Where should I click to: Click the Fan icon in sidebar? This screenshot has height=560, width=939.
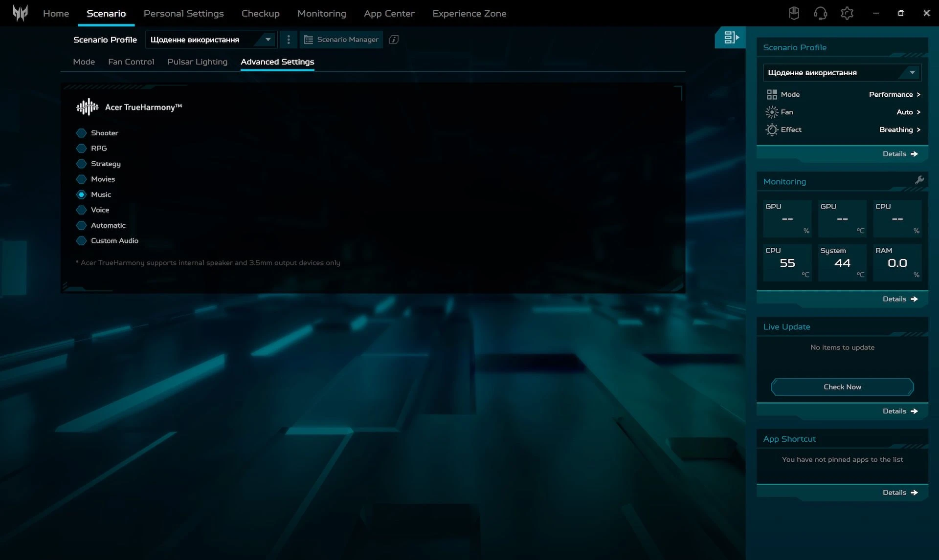click(772, 112)
